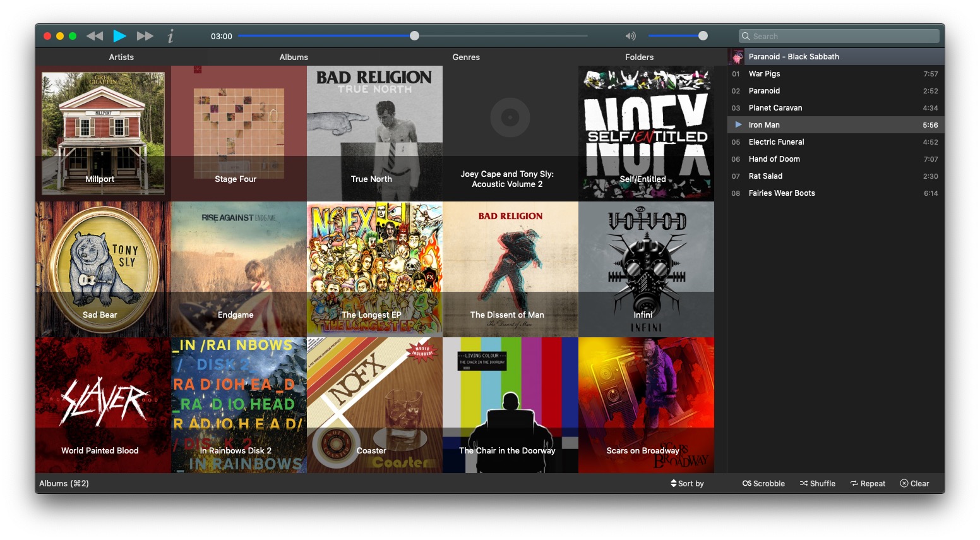The width and height of the screenshot is (980, 540).
Task: Toggle Last.fm Scrobble
Action: (x=763, y=484)
